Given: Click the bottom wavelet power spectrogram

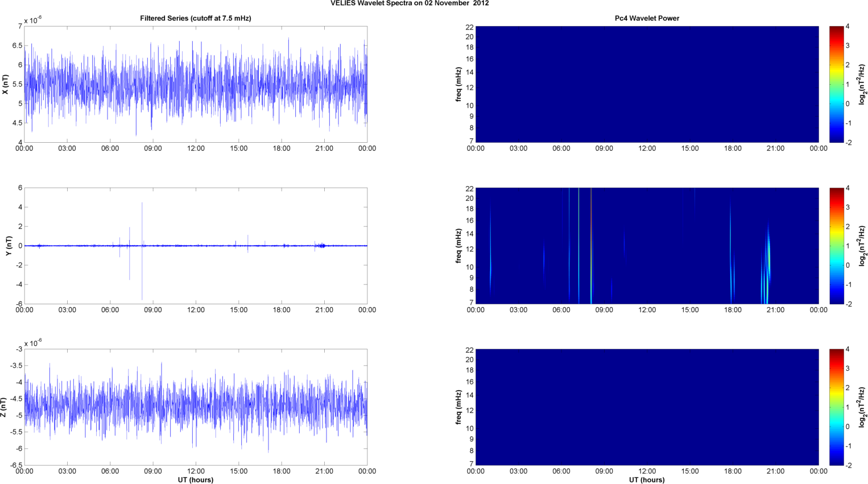Looking at the screenshot, I should [x=647, y=407].
